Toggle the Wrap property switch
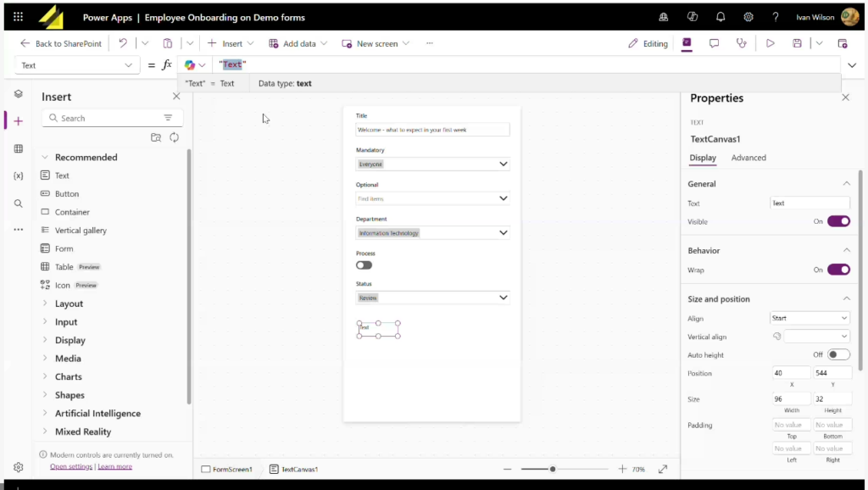This screenshot has width=868, height=490. point(837,270)
